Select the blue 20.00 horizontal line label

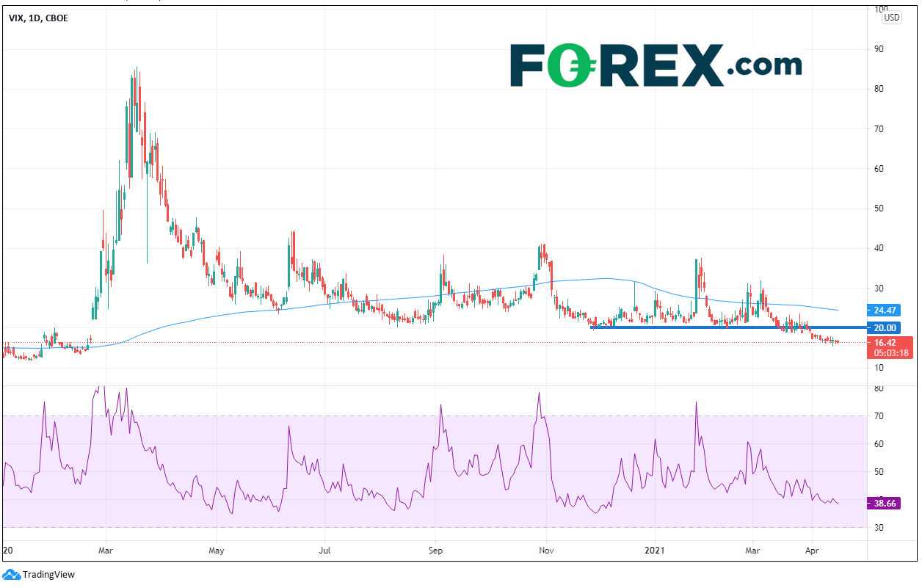point(890,328)
